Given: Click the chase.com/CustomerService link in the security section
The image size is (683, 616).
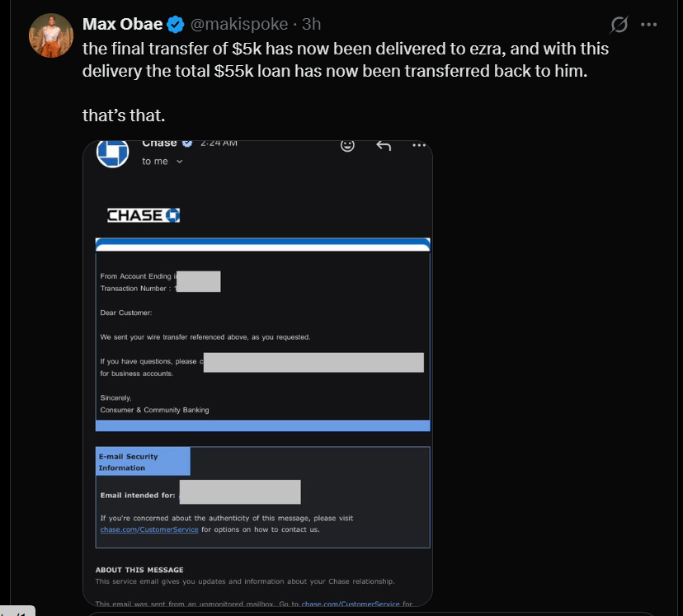Looking at the screenshot, I should [149, 529].
